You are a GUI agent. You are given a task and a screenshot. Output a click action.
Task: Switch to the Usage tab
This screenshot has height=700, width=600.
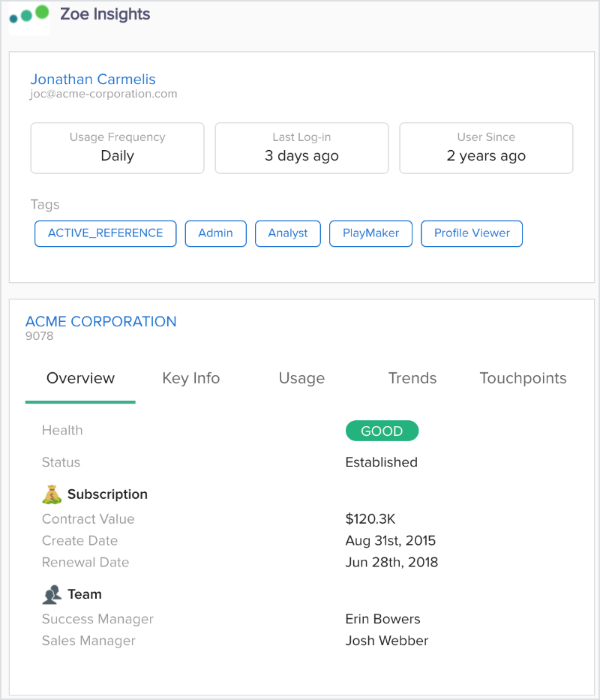(x=301, y=378)
